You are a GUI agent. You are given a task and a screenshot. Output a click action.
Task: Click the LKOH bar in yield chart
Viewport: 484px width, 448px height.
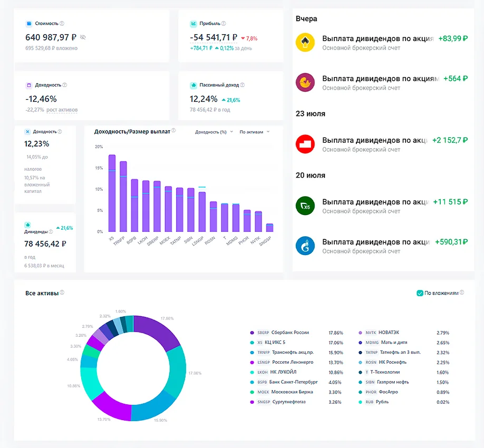[146, 206]
